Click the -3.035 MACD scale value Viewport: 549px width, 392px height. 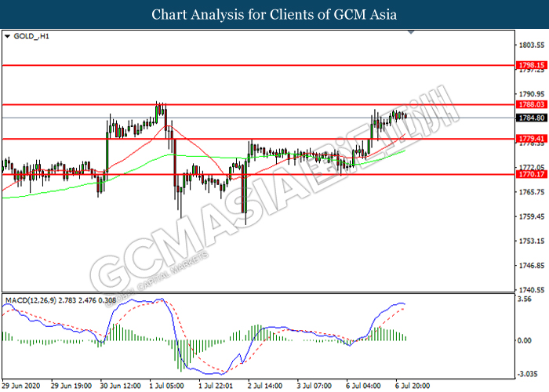point(527,373)
